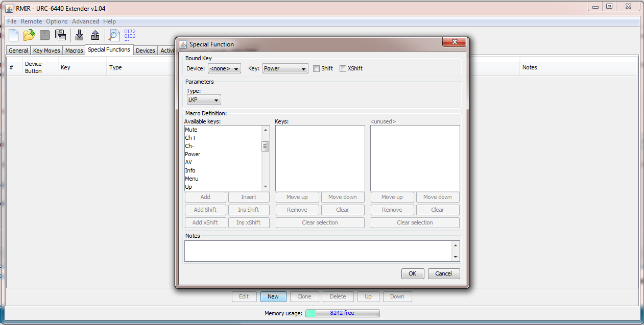Viewport: 644px width, 325px height.
Task: Open the Device dropdown in Bound Key
Action: 224,68
